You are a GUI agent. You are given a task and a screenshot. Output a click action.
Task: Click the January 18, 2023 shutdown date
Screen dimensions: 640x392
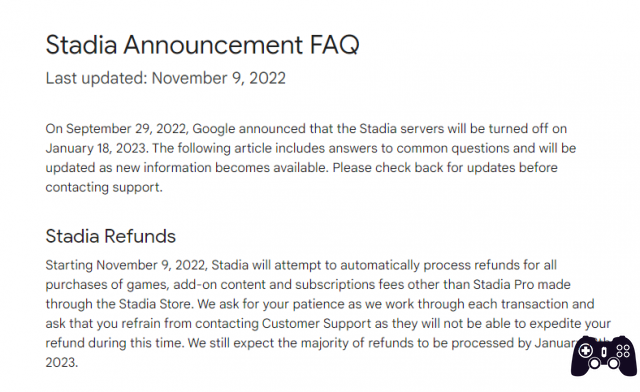(96, 148)
